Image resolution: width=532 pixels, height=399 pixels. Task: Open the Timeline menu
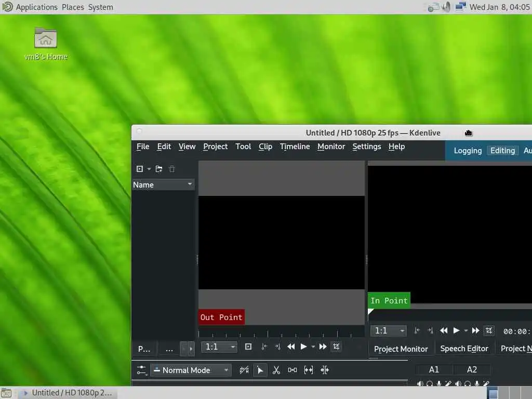pyautogui.click(x=295, y=147)
